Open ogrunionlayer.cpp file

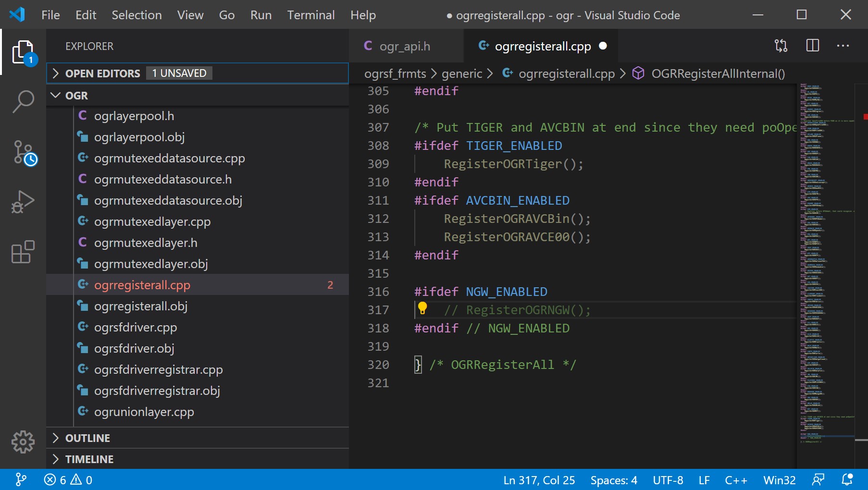click(198, 412)
